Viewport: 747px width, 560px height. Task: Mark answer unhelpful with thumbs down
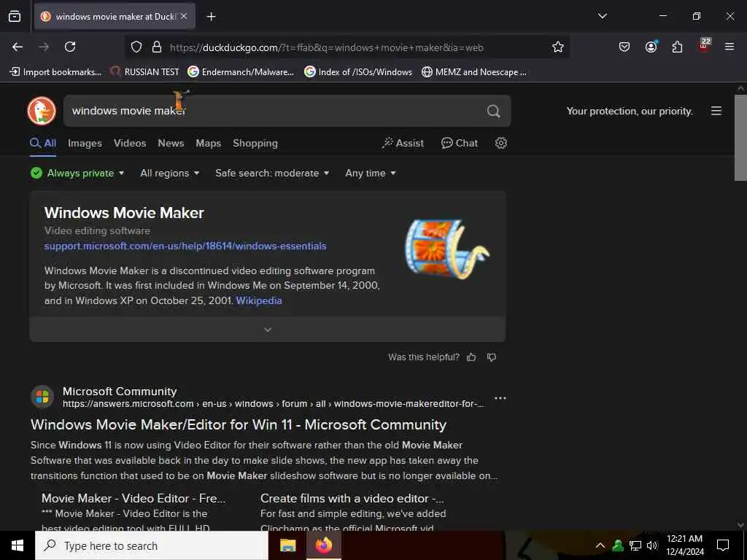click(x=492, y=357)
